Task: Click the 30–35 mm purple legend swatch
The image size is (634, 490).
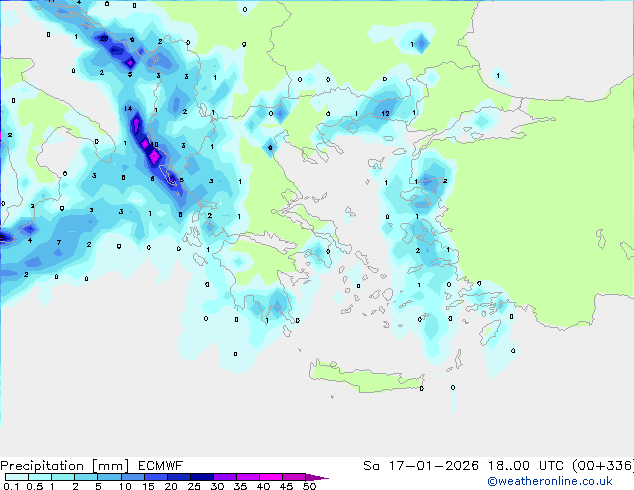Action: pos(225,477)
